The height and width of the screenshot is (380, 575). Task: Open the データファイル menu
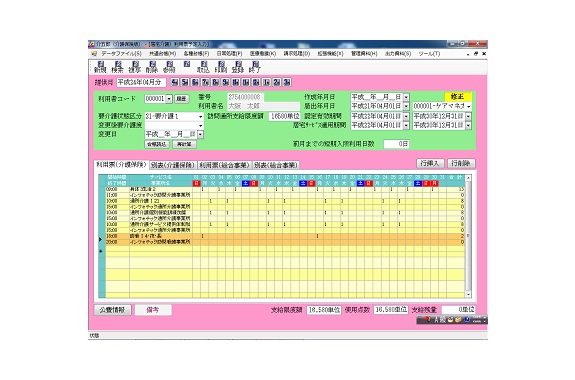[121, 54]
